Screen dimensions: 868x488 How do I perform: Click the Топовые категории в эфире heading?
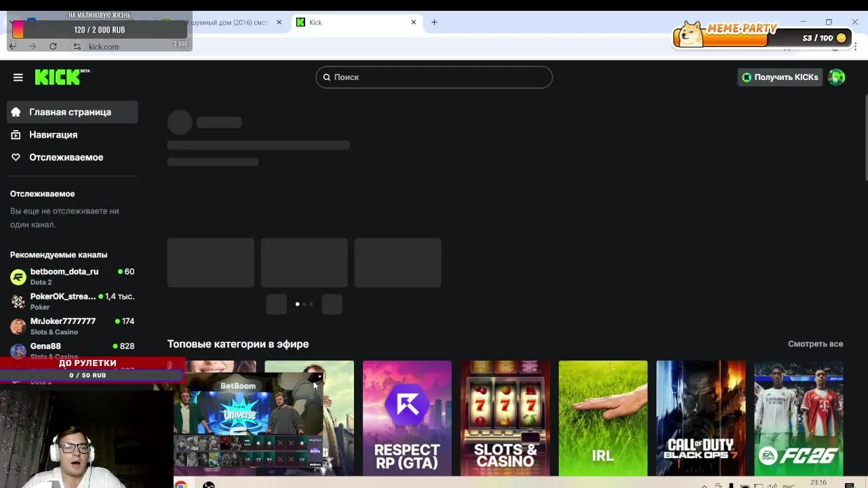click(x=238, y=344)
